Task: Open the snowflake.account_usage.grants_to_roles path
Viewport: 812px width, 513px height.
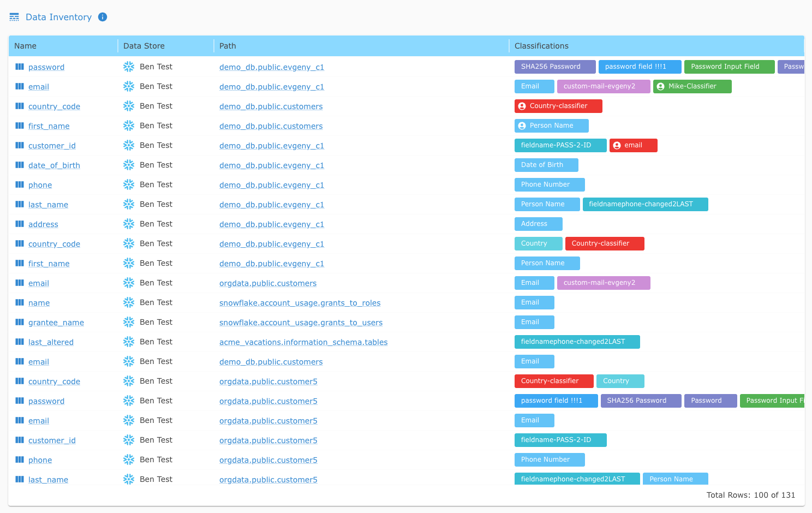Action: [x=300, y=303]
